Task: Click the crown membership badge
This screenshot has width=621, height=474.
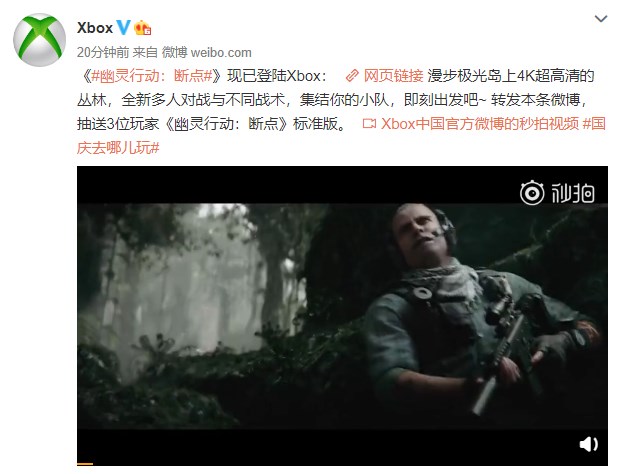Action: click(x=143, y=28)
